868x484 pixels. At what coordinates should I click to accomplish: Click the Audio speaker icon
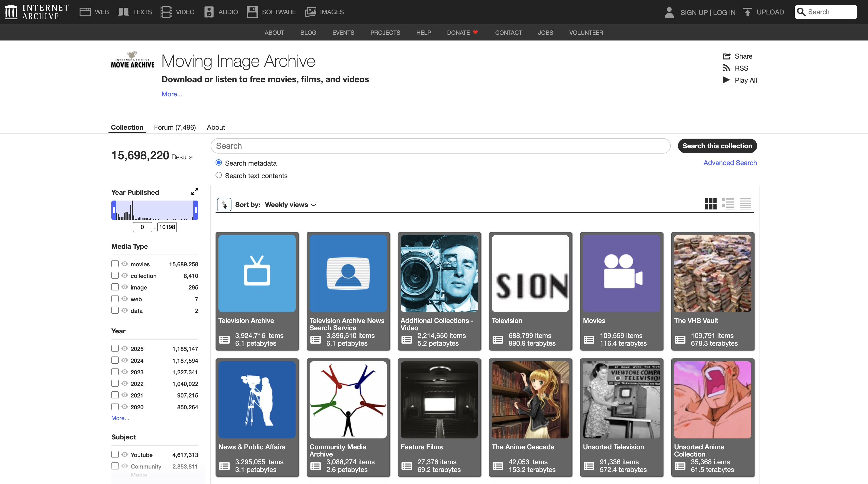[x=209, y=12]
